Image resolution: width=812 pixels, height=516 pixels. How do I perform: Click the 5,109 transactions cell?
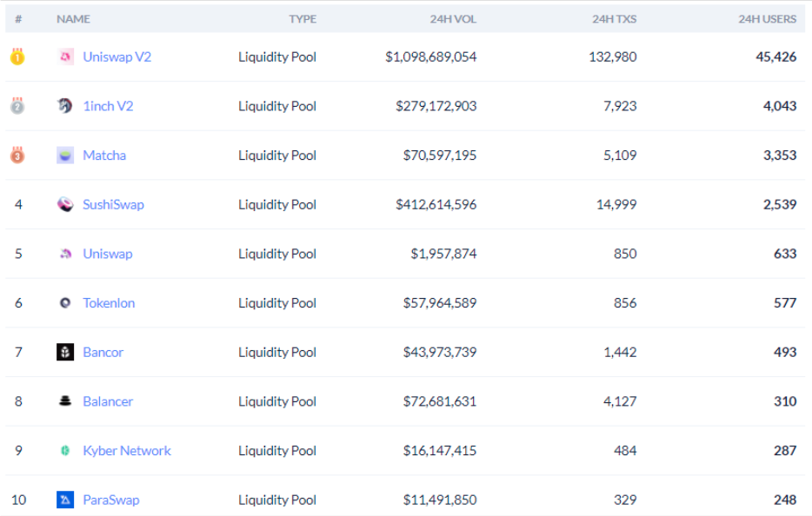620,155
